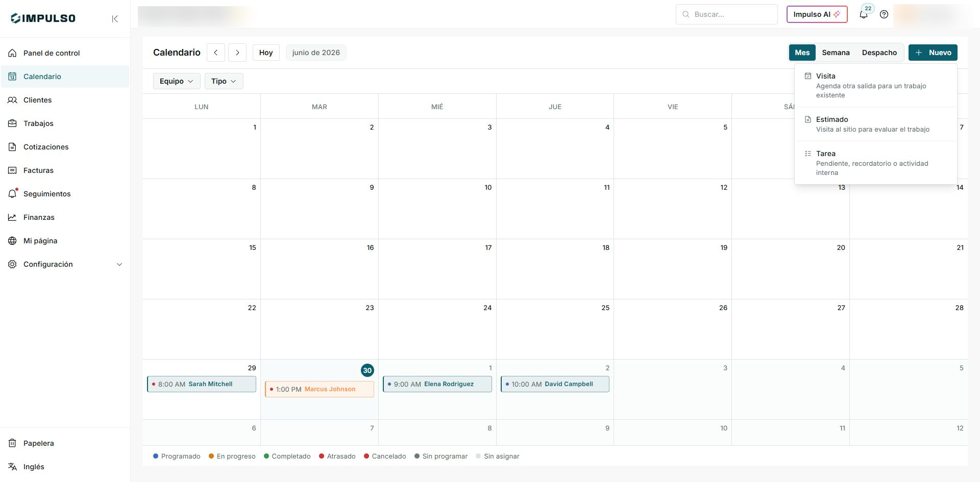This screenshot has width=980, height=482.
Task: Click the Visita calendar icon in menu
Action: pos(808,76)
